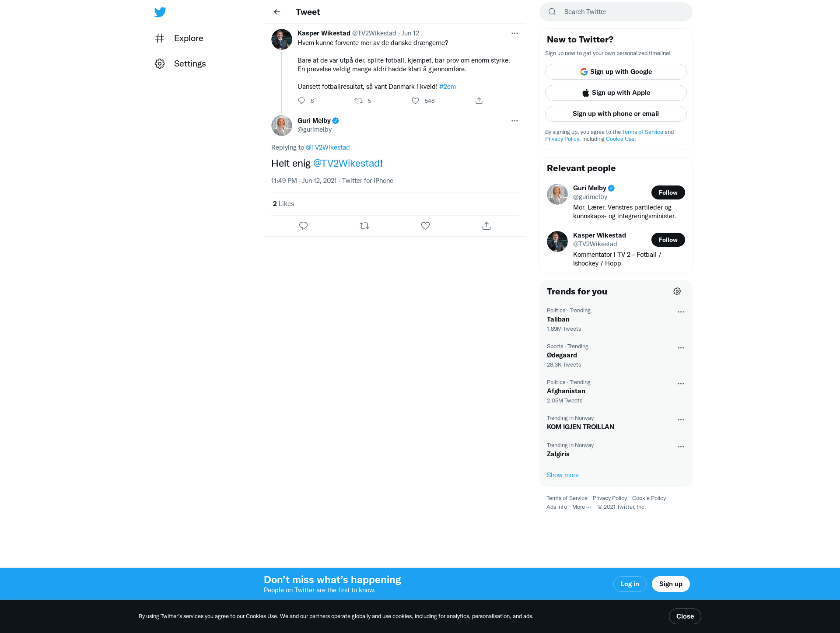Close the cookies notice banner
The width and height of the screenshot is (840, 633).
685,616
